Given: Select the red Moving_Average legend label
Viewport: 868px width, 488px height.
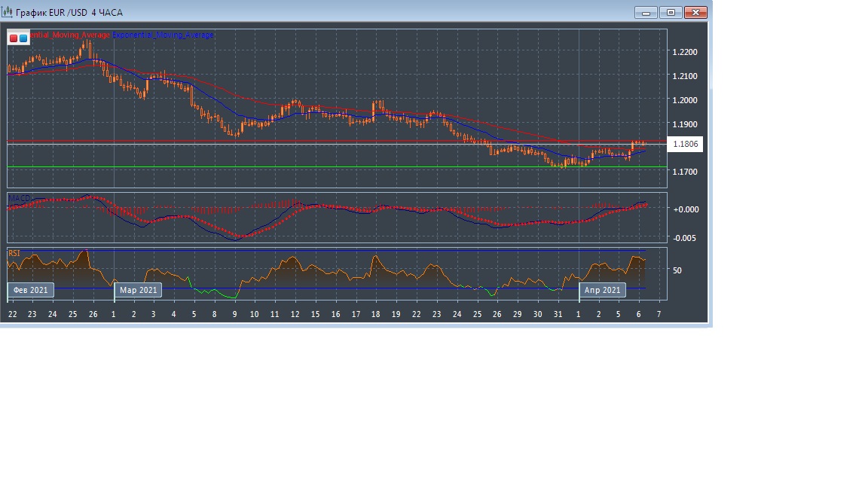Looking at the screenshot, I should click(x=71, y=35).
